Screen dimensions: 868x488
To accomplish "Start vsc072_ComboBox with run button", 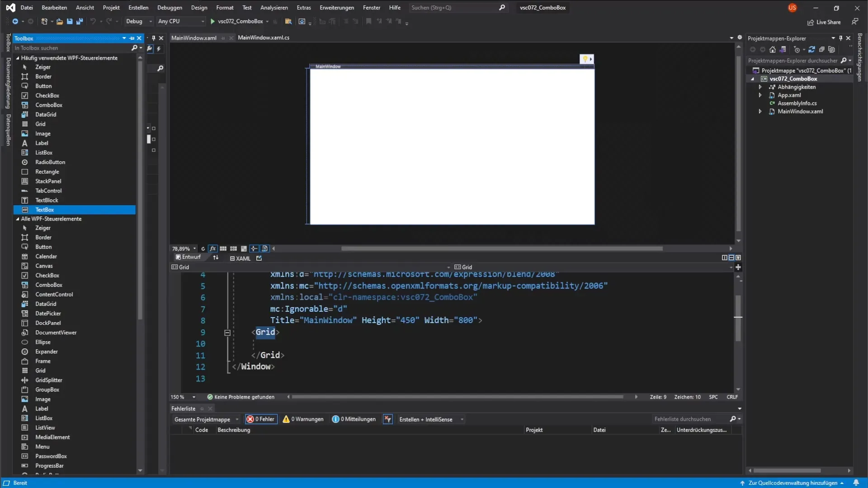I will pos(212,21).
